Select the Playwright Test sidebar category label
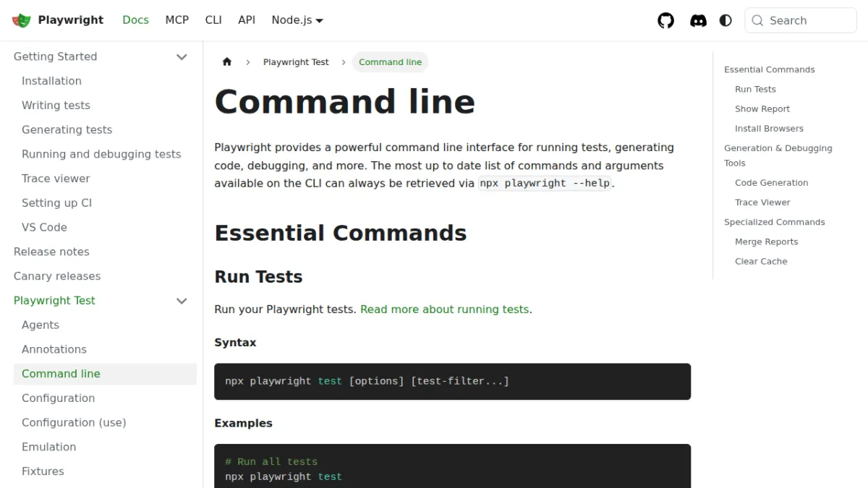The image size is (868, 488). point(54,301)
